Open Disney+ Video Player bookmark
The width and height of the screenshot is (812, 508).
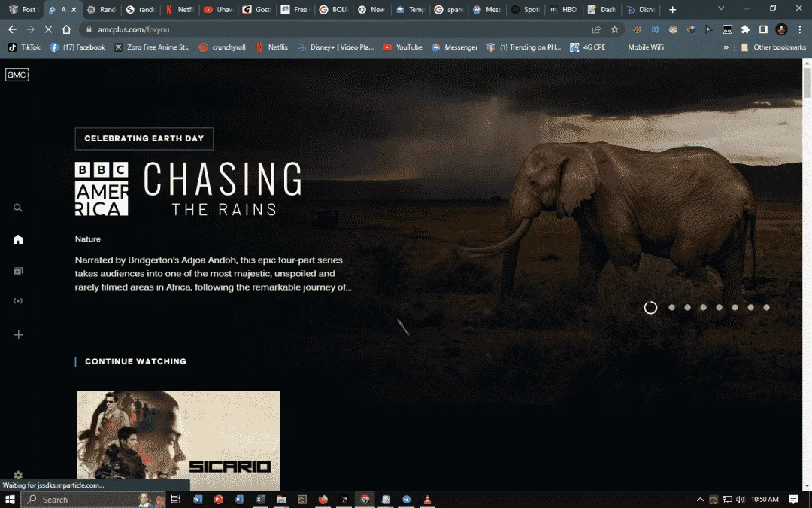335,47
